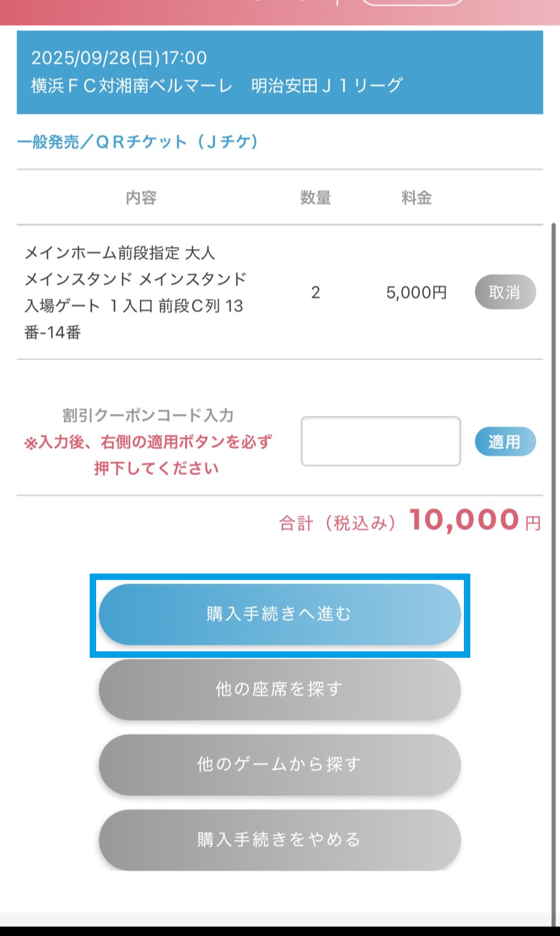
Task: Click the 割引クーポンコード入力 label
Action: (x=148, y=415)
